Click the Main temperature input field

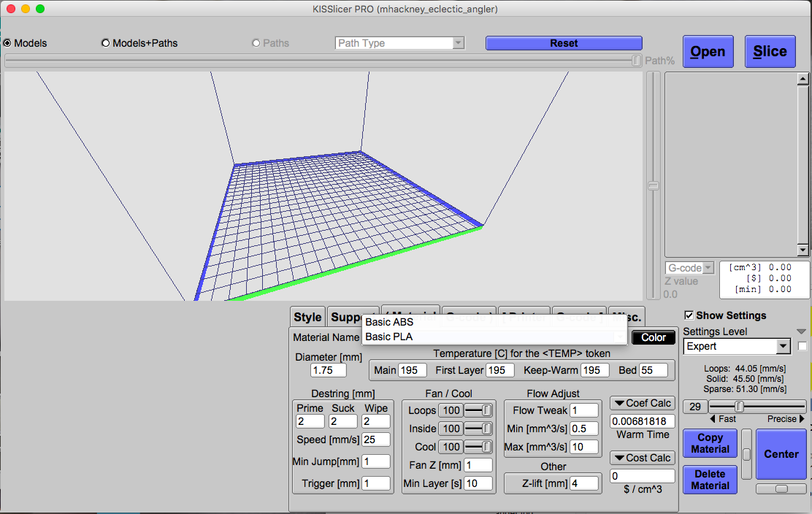pyautogui.click(x=413, y=370)
